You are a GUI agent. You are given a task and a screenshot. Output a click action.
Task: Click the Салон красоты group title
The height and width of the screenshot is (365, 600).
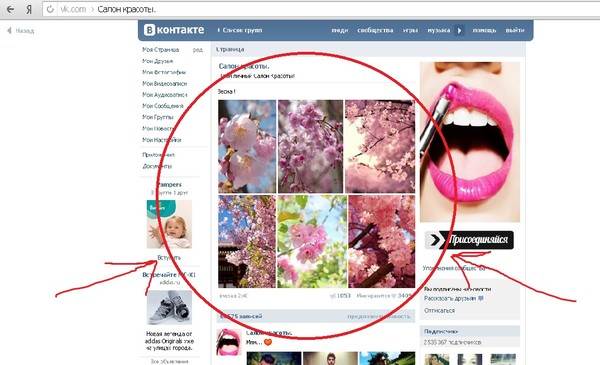click(x=244, y=66)
